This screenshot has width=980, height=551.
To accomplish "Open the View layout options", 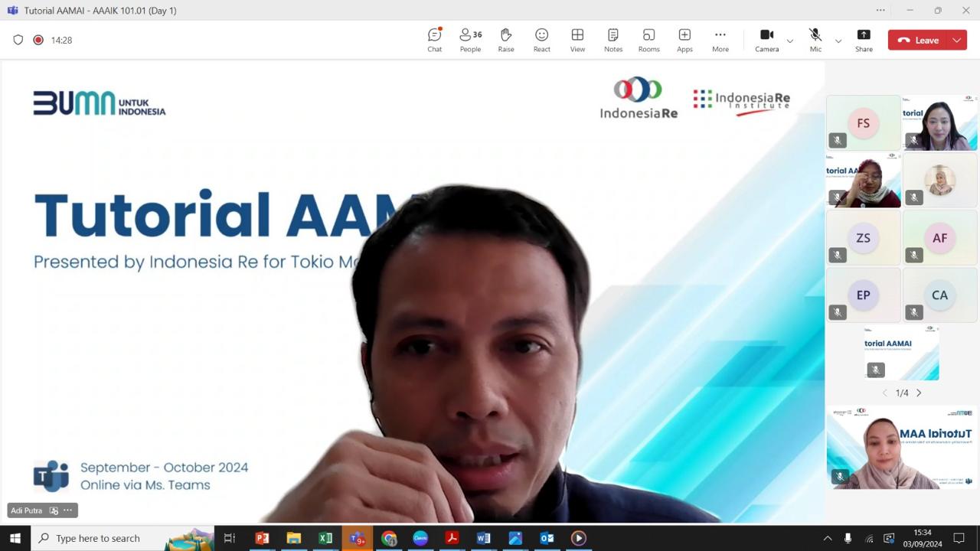I will [x=577, y=40].
